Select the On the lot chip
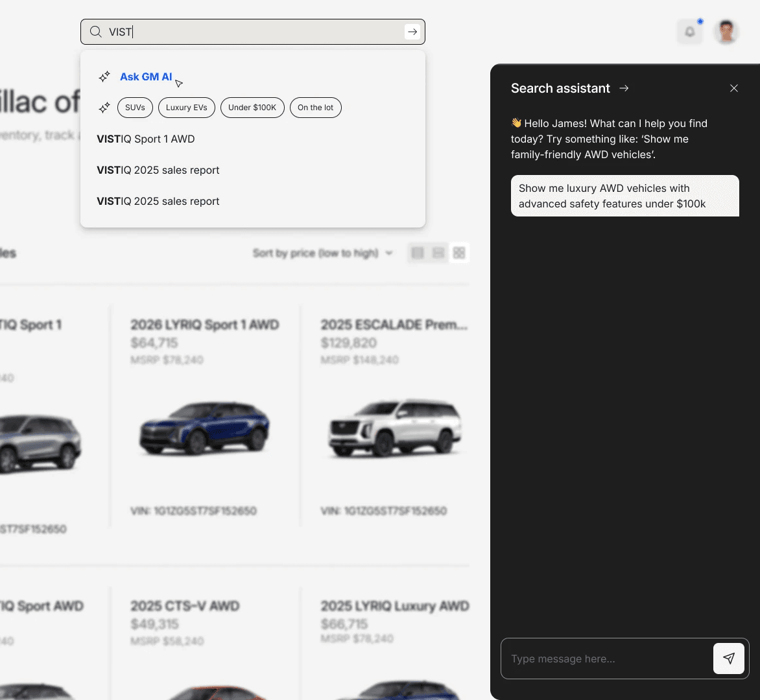Image resolution: width=760 pixels, height=700 pixels. (x=316, y=108)
